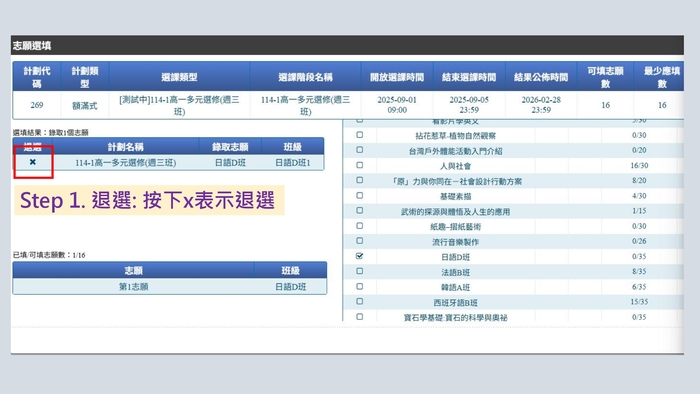
Task: Tick the 武術的探源與體悟及人生的應用 checkbox
Action: [359, 211]
